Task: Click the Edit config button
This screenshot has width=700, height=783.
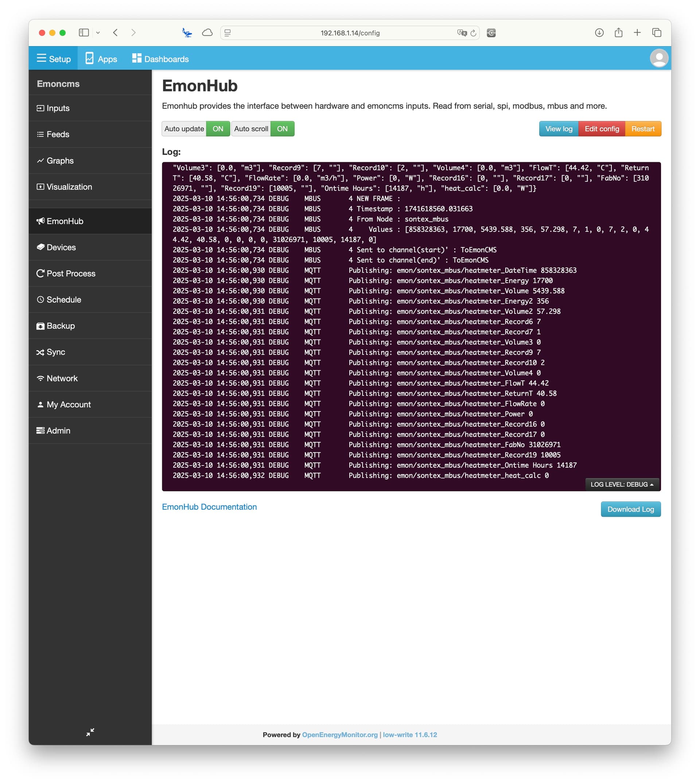Action: [602, 128]
